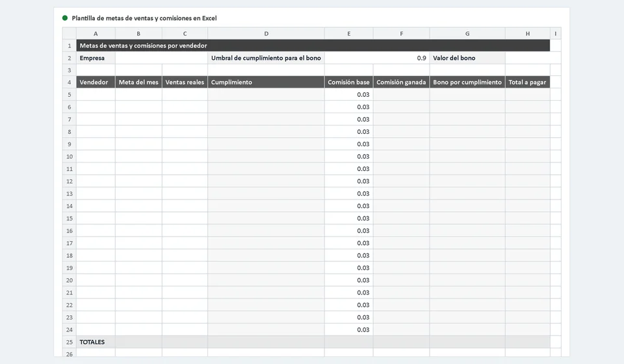624x364 pixels.
Task: Click the 'Cumplimiento' column heading
Action: coord(266,82)
